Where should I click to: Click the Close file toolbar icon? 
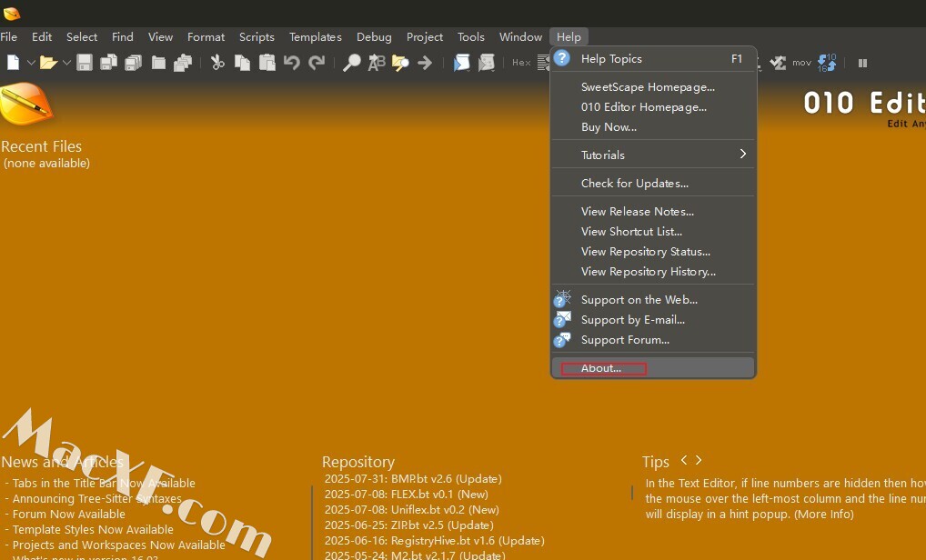coord(158,63)
